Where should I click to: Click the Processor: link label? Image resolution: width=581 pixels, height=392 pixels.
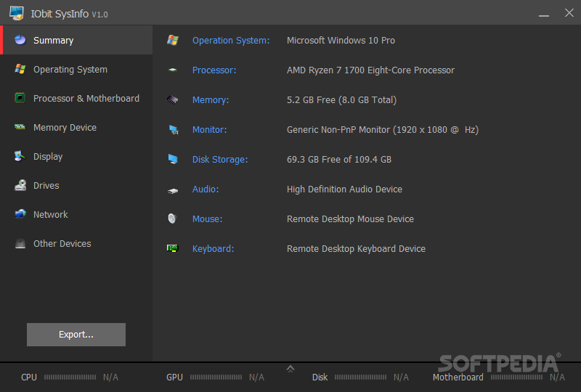coord(214,70)
